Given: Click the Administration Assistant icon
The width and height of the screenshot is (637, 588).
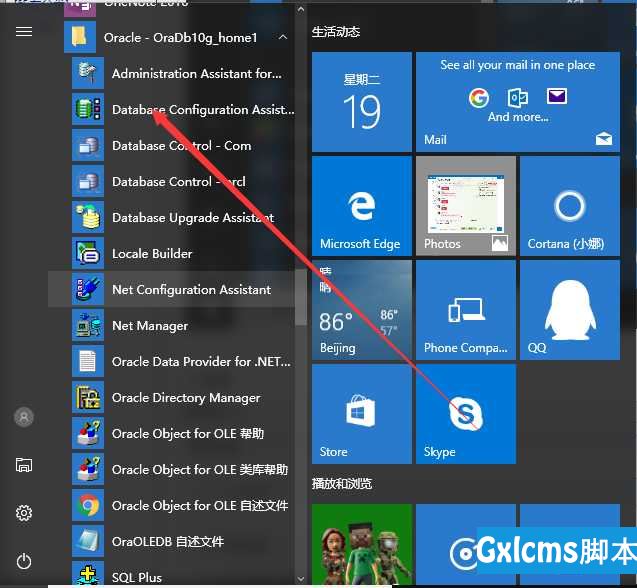Looking at the screenshot, I should tap(88, 73).
